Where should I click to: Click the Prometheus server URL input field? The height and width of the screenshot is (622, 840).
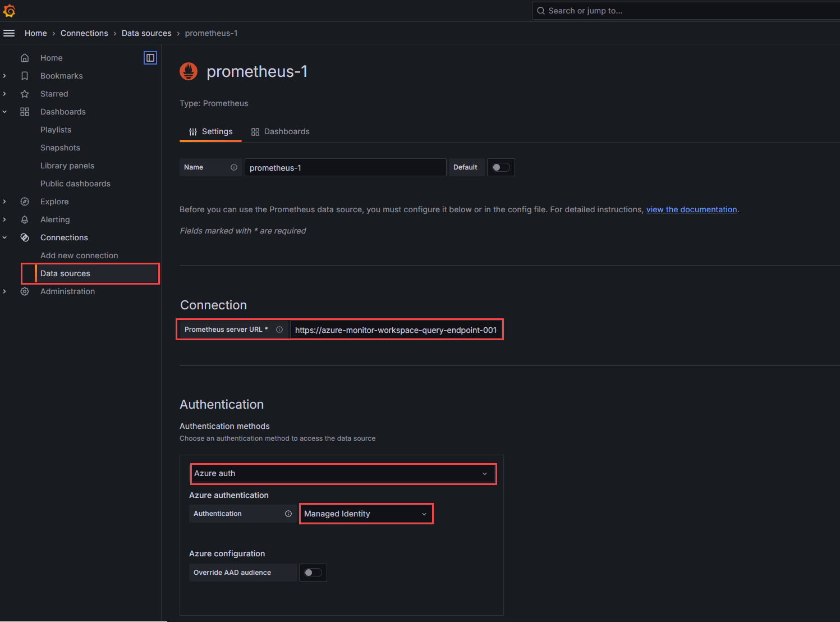pyautogui.click(x=396, y=330)
